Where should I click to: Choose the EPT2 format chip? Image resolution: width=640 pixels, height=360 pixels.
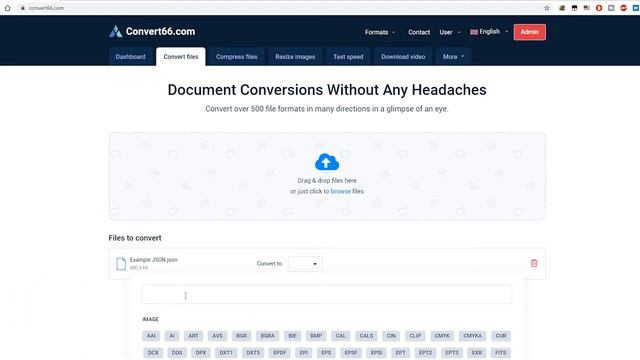(x=425, y=353)
